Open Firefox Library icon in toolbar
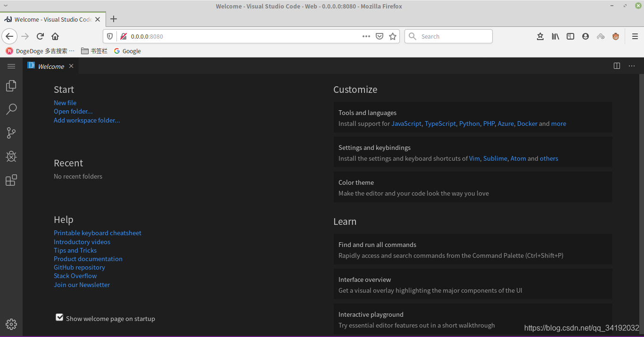 pyautogui.click(x=555, y=36)
